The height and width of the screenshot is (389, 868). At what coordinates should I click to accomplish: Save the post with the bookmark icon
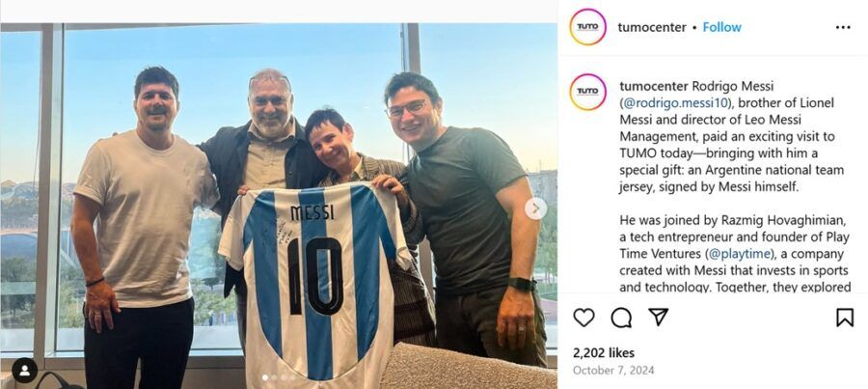(x=844, y=318)
